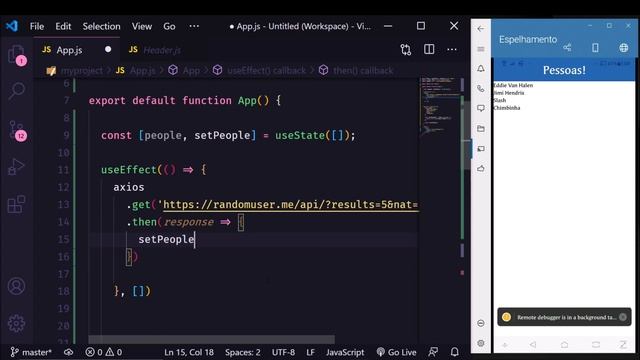Select then() callback breadcrumb
640x360 pixels.
[363, 70]
